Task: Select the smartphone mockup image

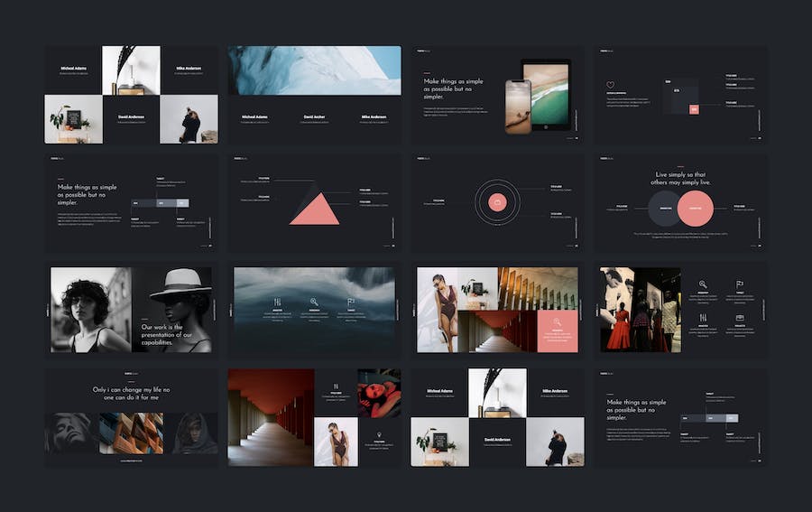Action: click(x=517, y=106)
